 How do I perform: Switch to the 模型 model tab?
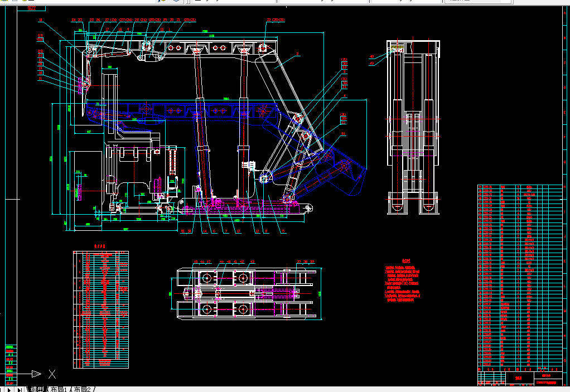coord(37,389)
